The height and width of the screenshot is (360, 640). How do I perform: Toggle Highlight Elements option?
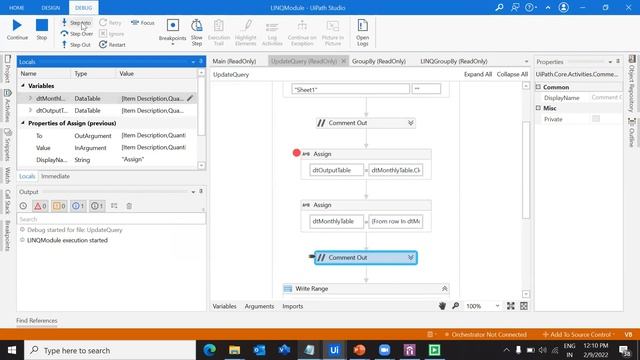246,32
